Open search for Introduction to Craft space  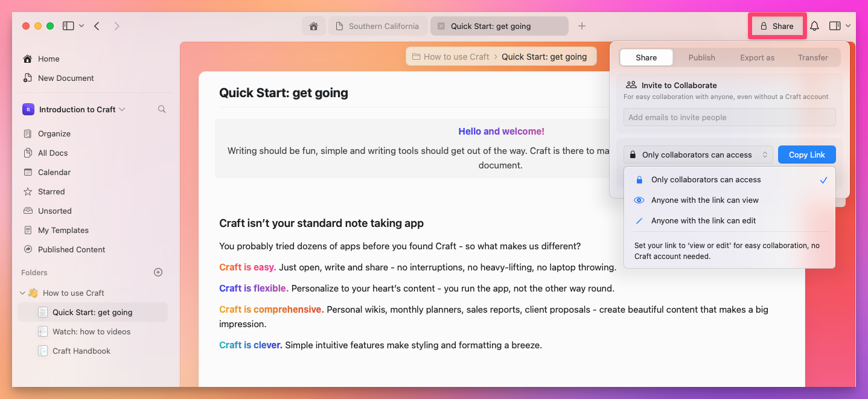(161, 109)
